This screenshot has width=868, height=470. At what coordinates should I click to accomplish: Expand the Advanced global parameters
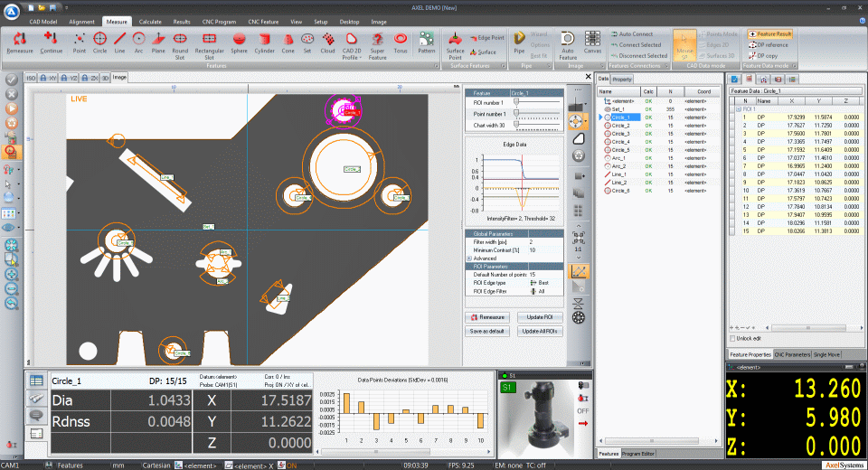coord(469,258)
